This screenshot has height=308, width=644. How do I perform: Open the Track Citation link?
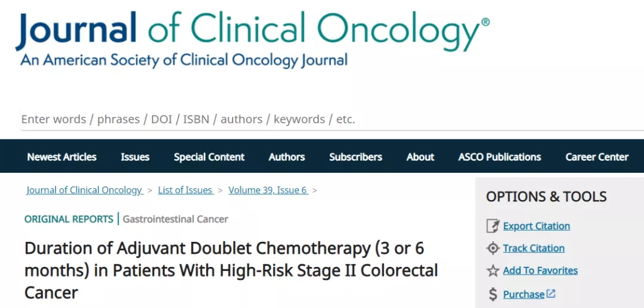point(533,248)
